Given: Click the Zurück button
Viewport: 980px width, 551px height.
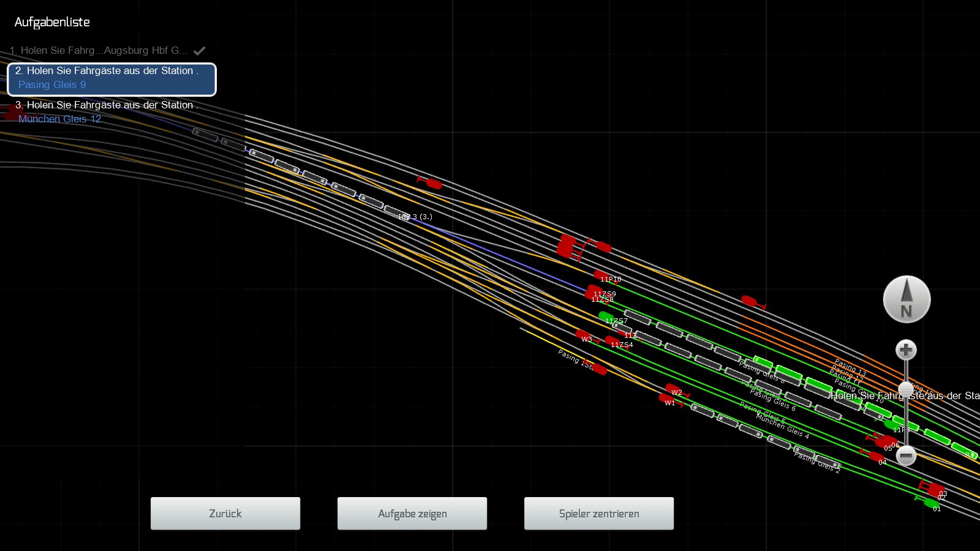Looking at the screenshot, I should click(x=225, y=513).
